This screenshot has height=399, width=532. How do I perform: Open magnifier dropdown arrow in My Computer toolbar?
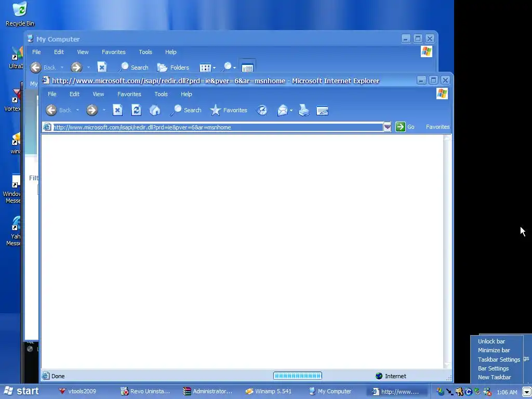click(234, 68)
